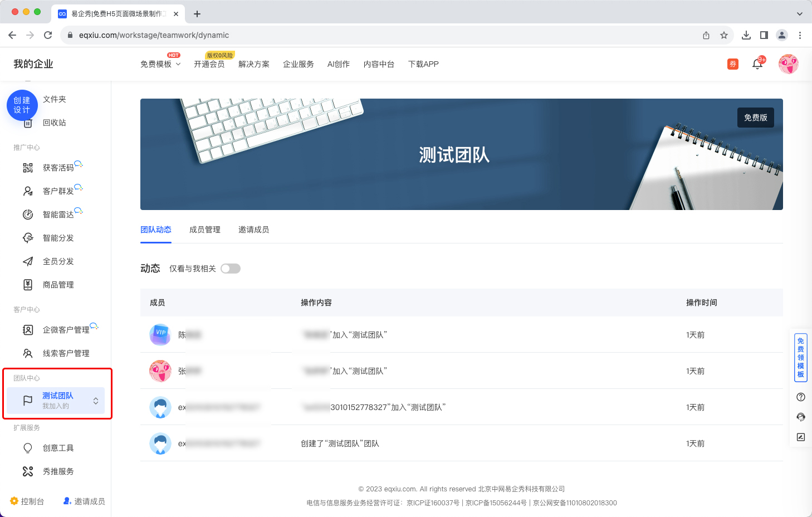Switch to the 成员管理 tab
Screen dimensions: 812x517
pos(205,230)
